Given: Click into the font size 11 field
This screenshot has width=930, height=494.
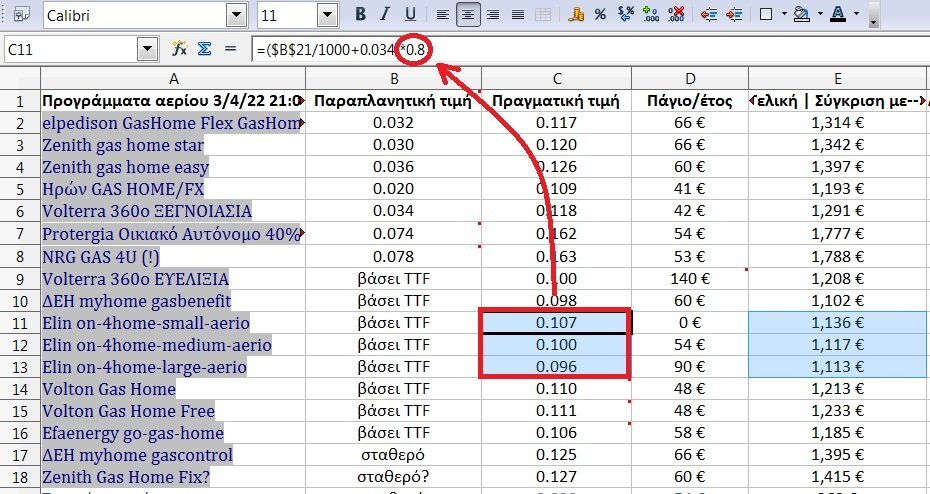Looking at the screenshot, I should click(288, 15).
